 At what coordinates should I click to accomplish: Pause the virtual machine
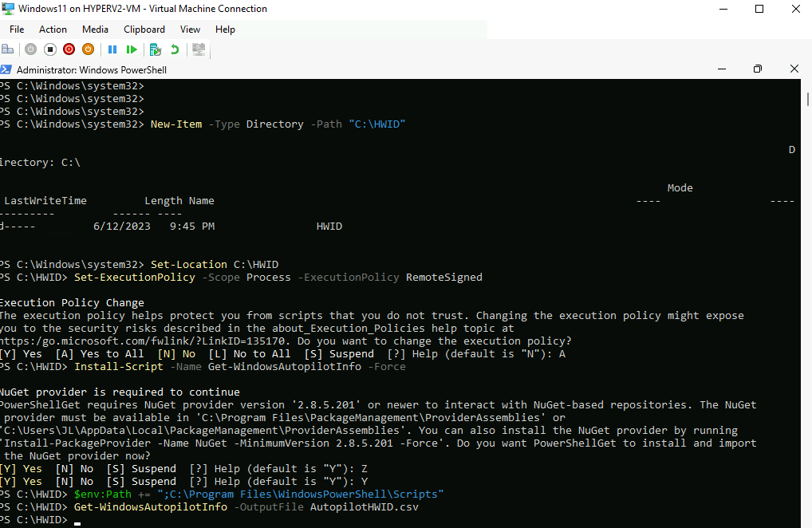(x=112, y=49)
